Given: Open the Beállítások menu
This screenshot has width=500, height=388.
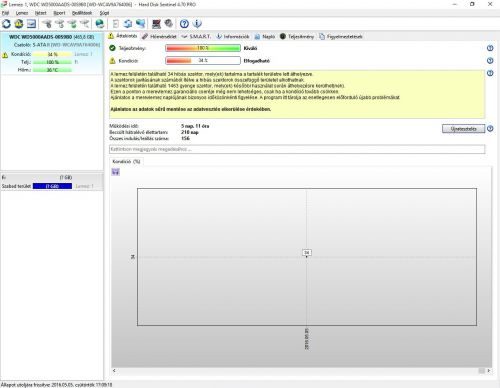Looking at the screenshot, I should 82,13.
